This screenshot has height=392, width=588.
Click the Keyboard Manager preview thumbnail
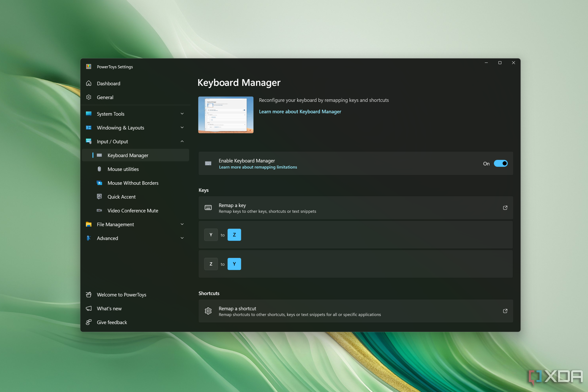[x=225, y=114]
